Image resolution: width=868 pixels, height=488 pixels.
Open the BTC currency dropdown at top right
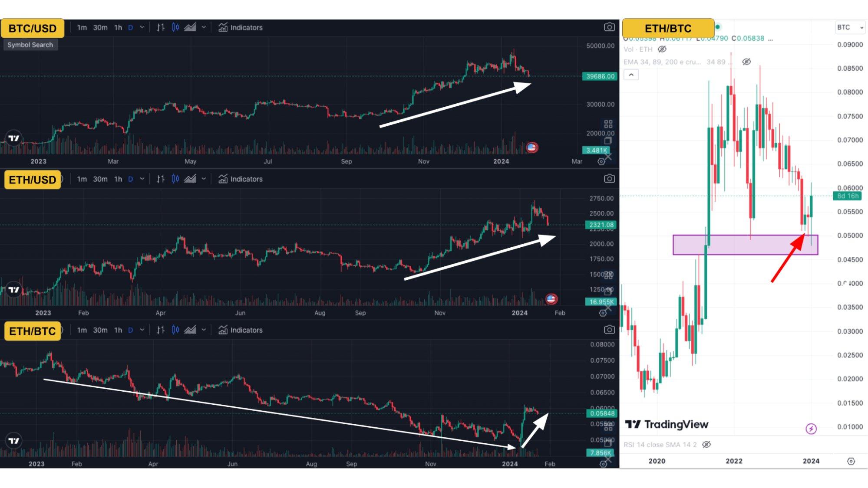[x=850, y=27]
